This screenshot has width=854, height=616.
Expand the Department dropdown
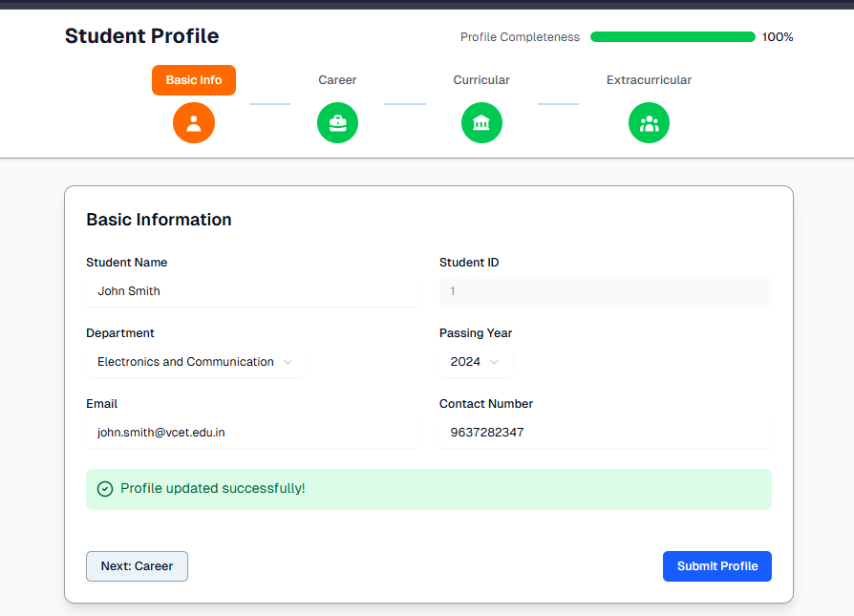[x=196, y=362]
